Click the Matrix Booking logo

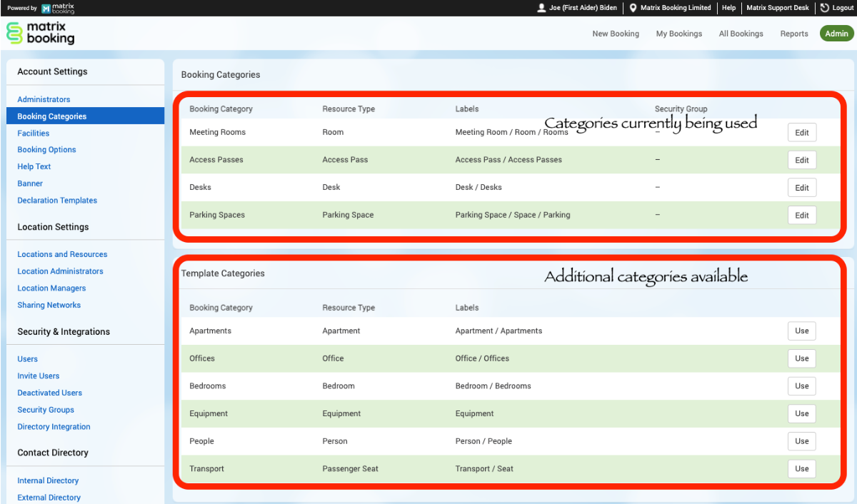pos(41,33)
